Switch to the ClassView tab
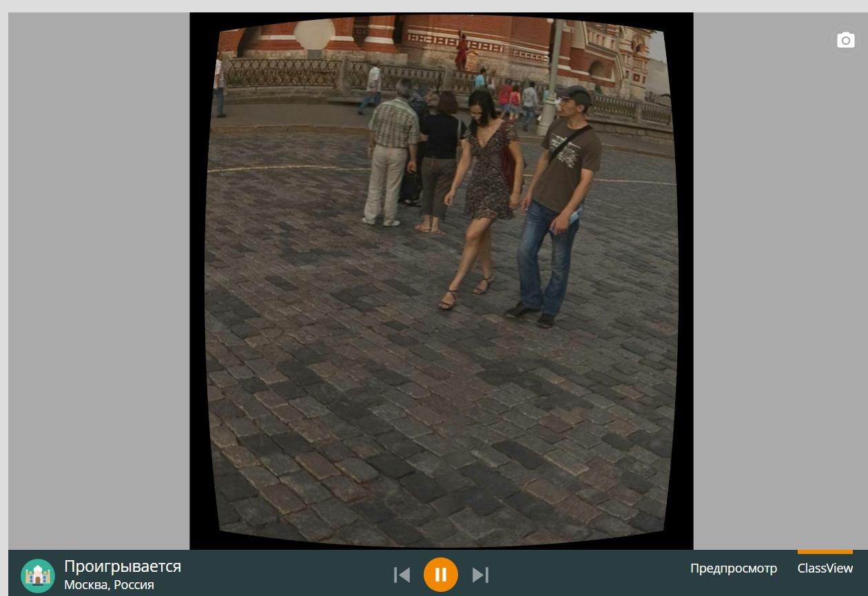Screen dimensions: 868x596 coord(825,568)
